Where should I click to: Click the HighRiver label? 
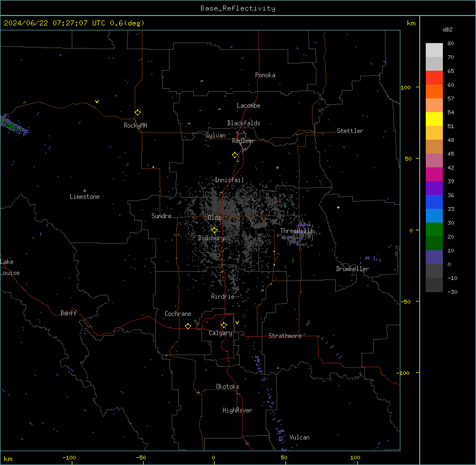coord(237,410)
